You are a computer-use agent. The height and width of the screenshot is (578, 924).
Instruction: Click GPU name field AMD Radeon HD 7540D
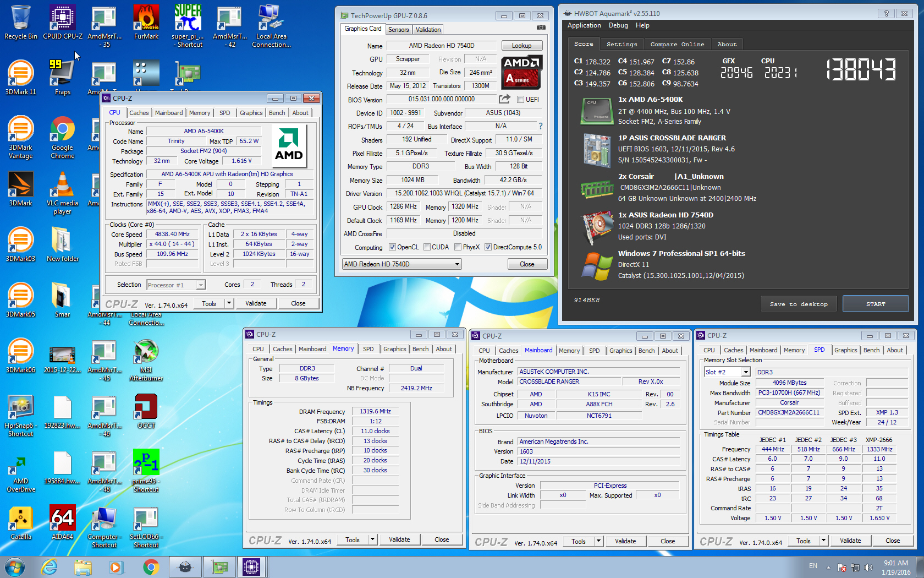(442, 46)
